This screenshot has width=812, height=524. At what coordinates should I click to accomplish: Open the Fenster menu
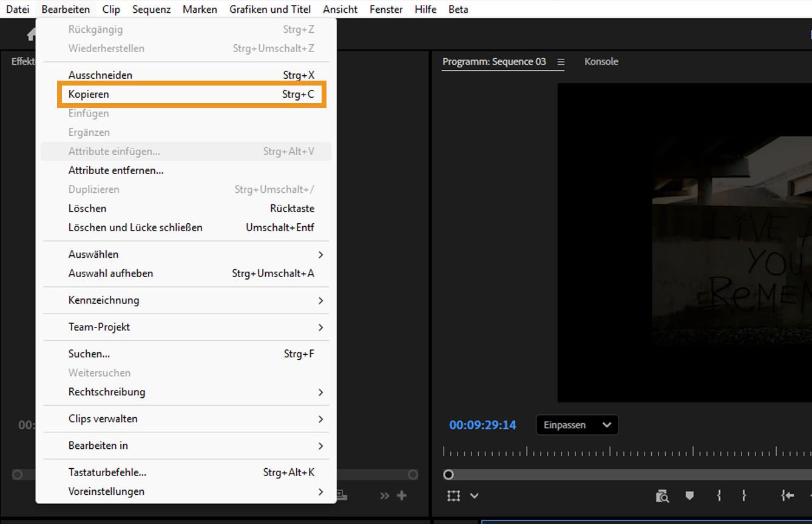(x=386, y=9)
